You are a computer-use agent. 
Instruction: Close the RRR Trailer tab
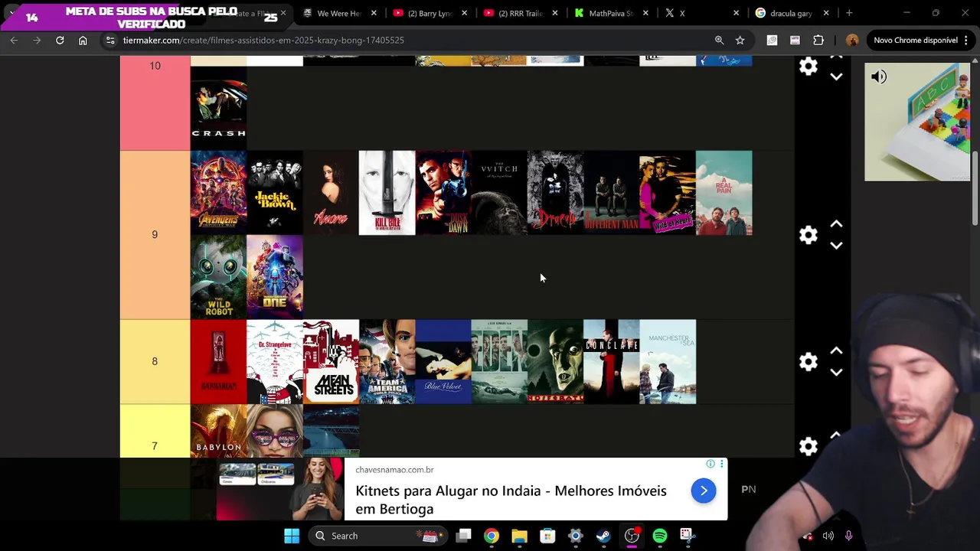point(555,13)
